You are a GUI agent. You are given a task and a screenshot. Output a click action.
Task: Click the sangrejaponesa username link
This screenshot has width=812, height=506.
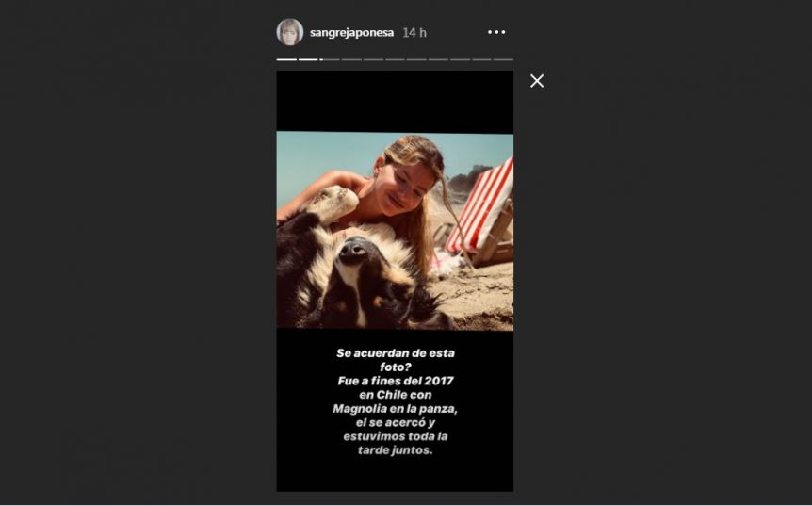tap(351, 32)
